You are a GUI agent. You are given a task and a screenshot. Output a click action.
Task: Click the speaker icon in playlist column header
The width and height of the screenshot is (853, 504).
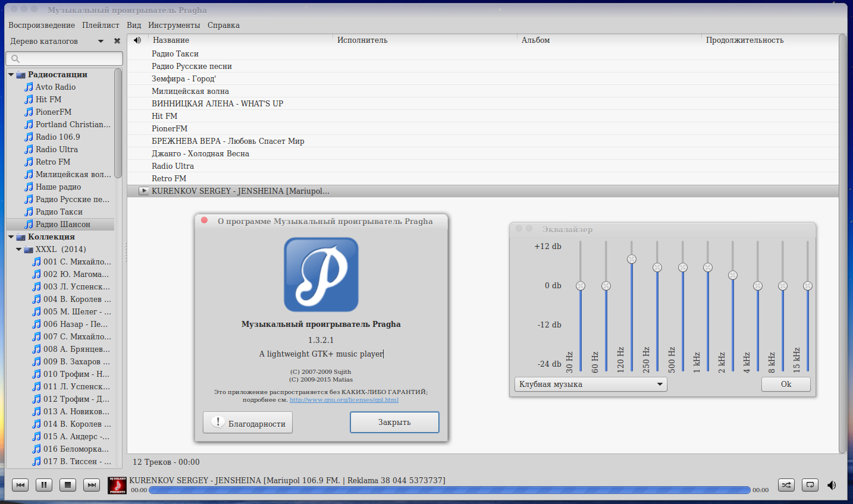coord(137,40)
